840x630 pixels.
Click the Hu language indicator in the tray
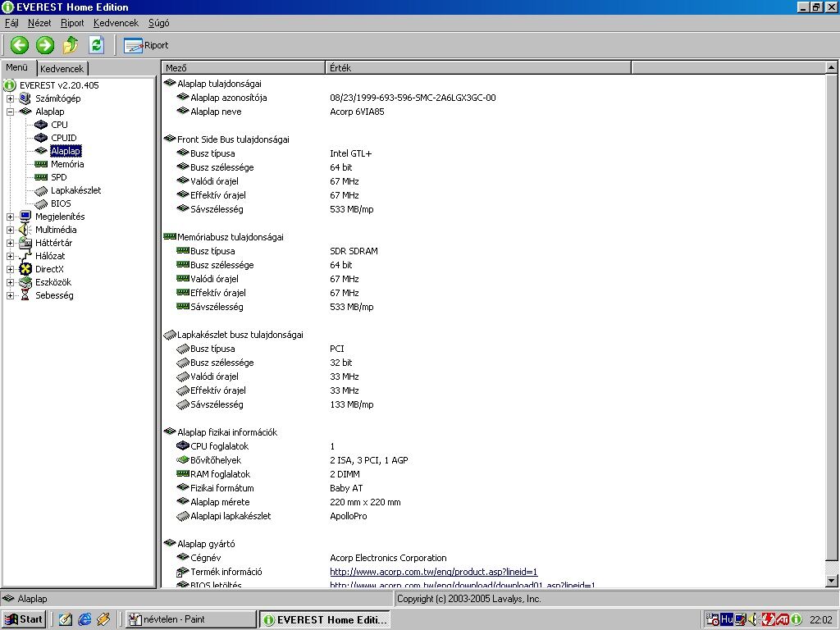tap(727, 619)
